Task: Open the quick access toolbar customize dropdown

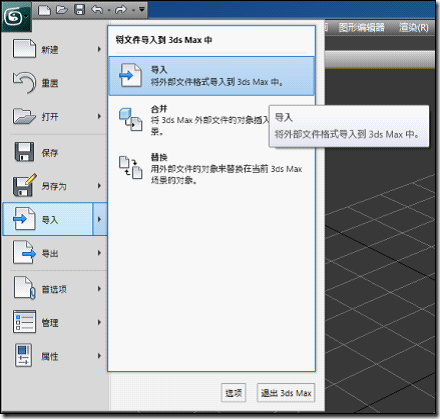Action: (142, 9)
